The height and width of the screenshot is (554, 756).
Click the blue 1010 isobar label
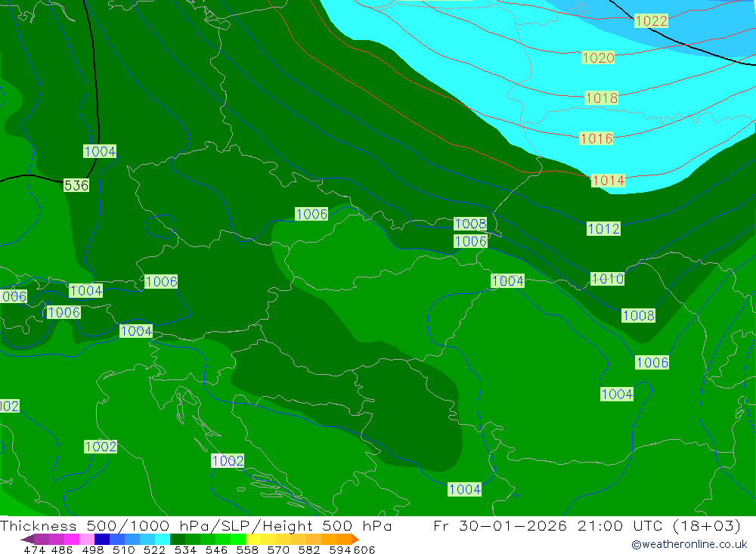tap(608, 279)
